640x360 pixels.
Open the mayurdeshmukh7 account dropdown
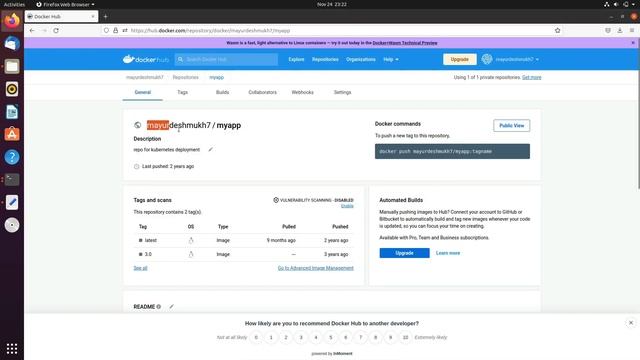click(x=510, y=60)
